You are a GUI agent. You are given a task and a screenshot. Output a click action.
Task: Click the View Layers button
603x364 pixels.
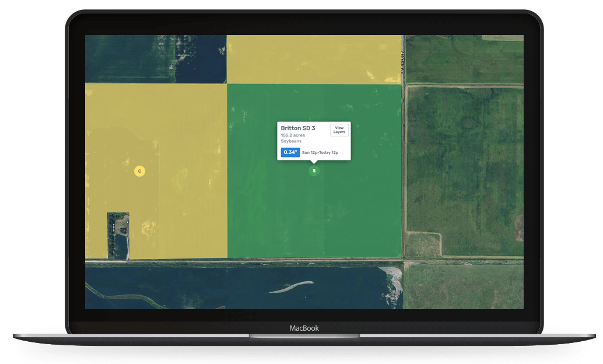coord(339,130)
